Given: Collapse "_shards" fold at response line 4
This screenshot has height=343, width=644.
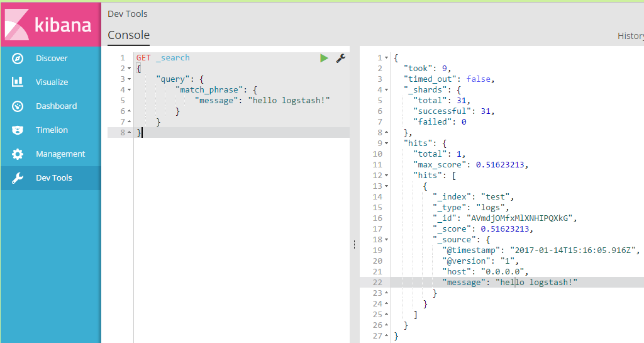Looking at the screenshot, I should coord(387,90).
